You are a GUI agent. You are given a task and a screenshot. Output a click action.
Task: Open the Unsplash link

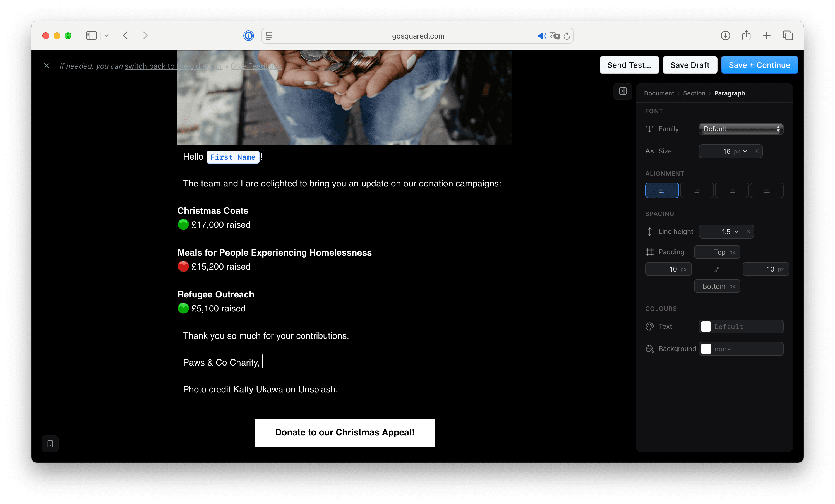[316, 389]
